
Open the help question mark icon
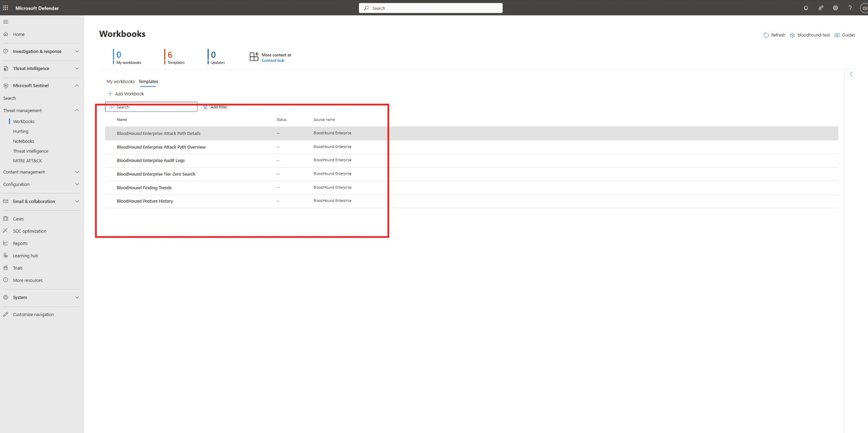click(850, 8)
